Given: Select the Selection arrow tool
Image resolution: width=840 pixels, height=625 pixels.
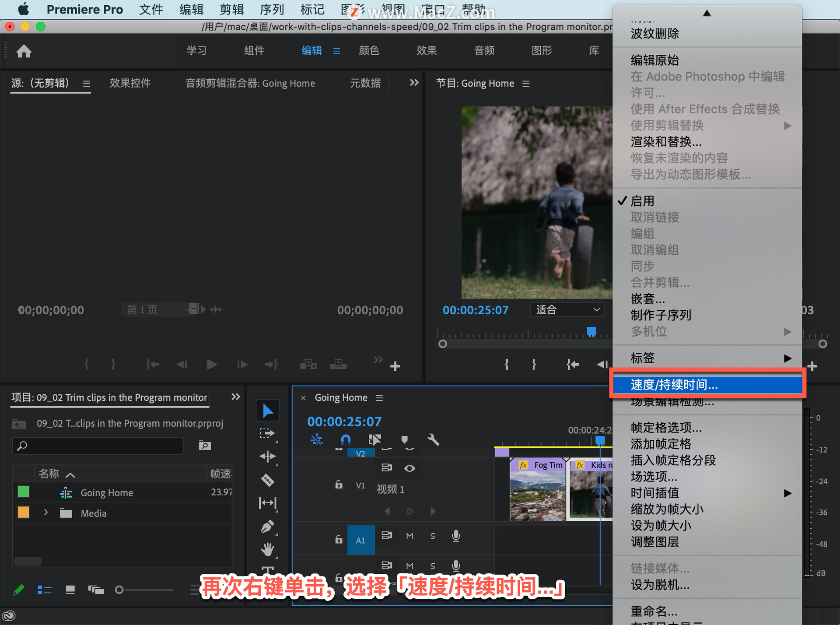Looking at the screenshot, I should point(268,411).
